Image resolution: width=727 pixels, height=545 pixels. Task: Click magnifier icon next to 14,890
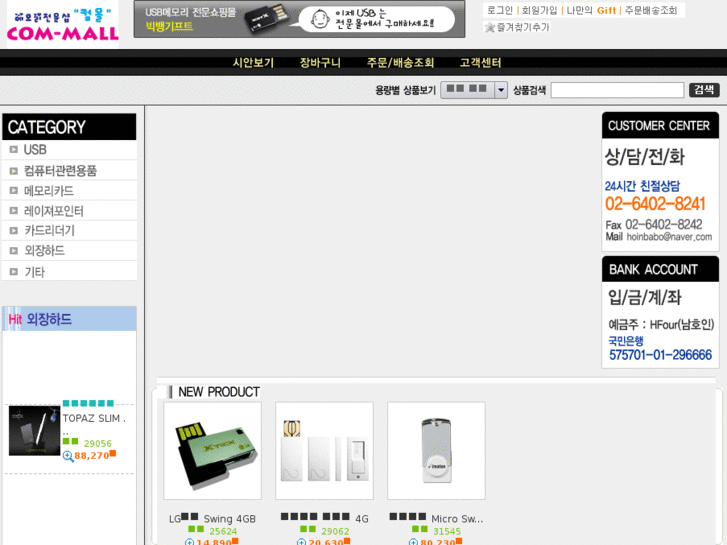click(189, 542)
